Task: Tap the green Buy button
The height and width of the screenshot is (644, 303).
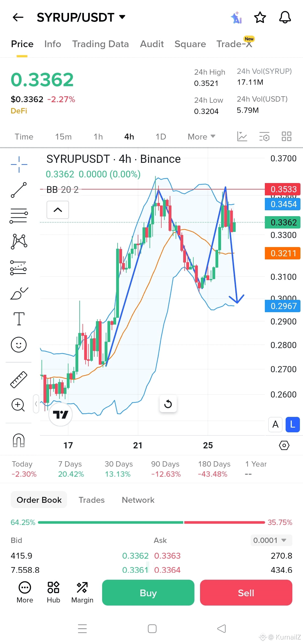Action: pos(148,593)
